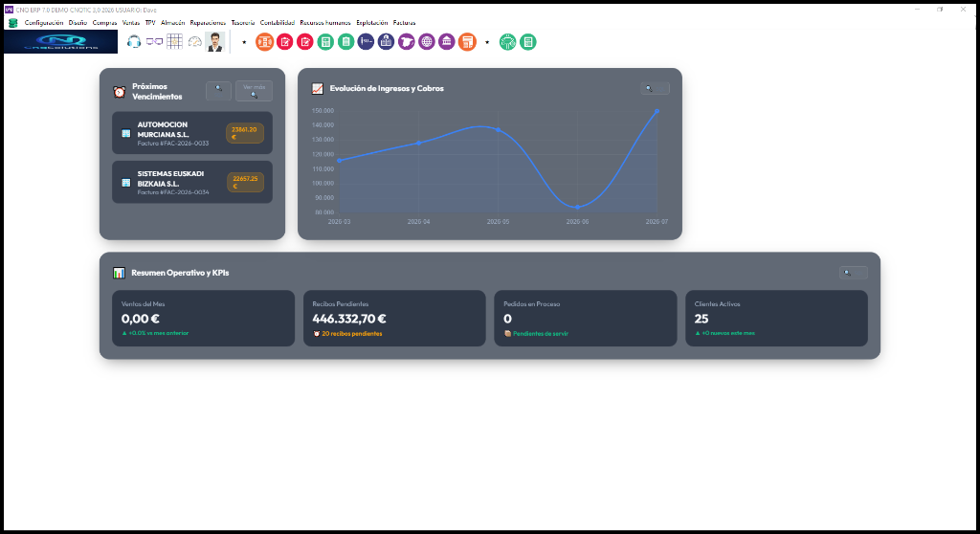Click chart data point for 2026-04
This screenshot has width=980, height=534.
click(x=419, y=144)
